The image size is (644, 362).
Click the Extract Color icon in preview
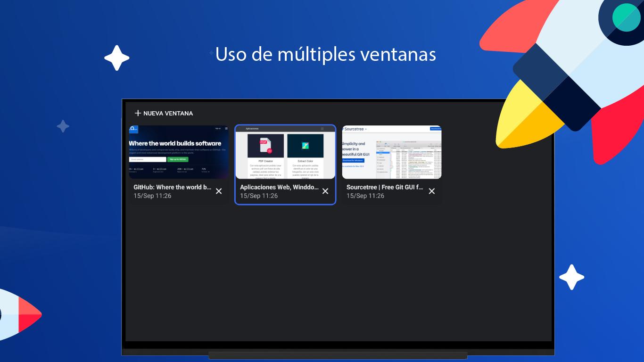pos(305,146)
